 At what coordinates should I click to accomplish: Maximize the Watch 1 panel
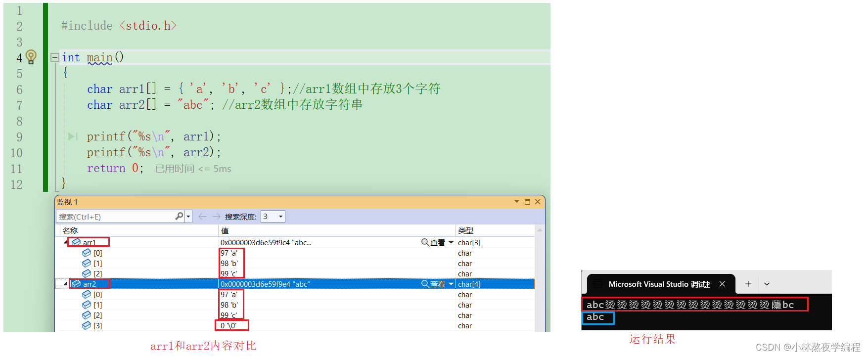[527, 202]
